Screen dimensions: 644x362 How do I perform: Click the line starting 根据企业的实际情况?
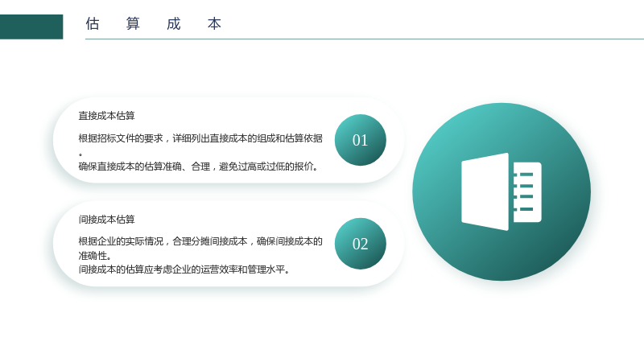click(200, 241)
